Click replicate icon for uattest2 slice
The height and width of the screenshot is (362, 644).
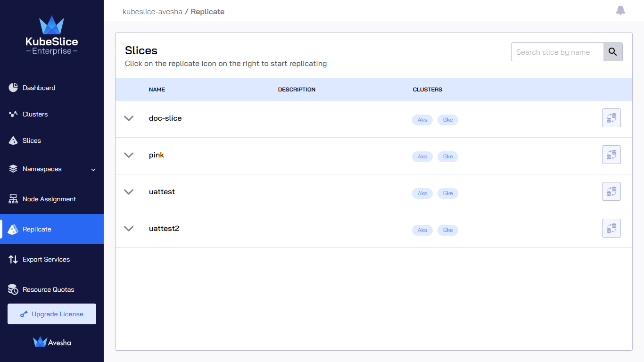tap(611, 228)
